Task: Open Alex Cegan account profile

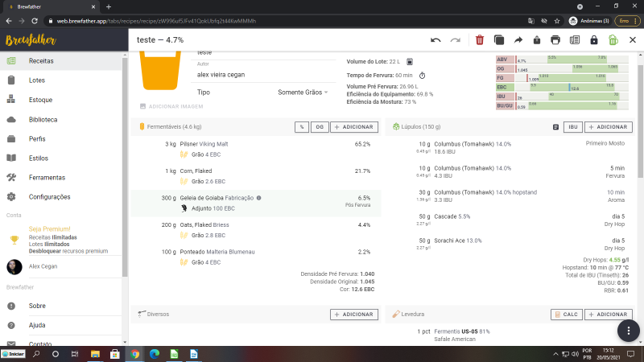Action: tap(61, 266)
